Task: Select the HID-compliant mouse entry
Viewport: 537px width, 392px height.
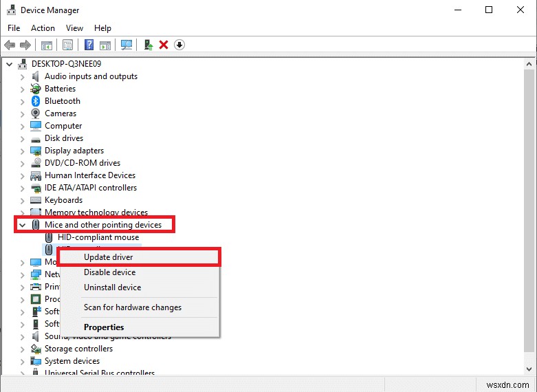Action: (x=98, y=237)
